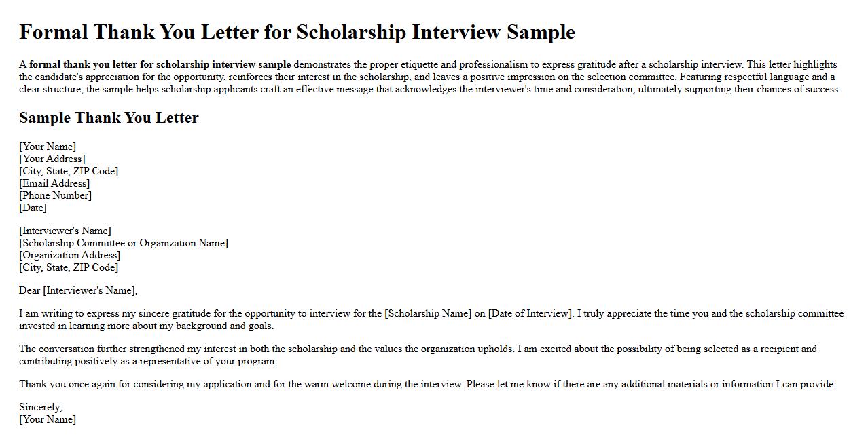Image resolution: width=868 pixels, height=441 pixels.
Task: Click the "[Organization Address]" placeholder
Action: [69, 255]
